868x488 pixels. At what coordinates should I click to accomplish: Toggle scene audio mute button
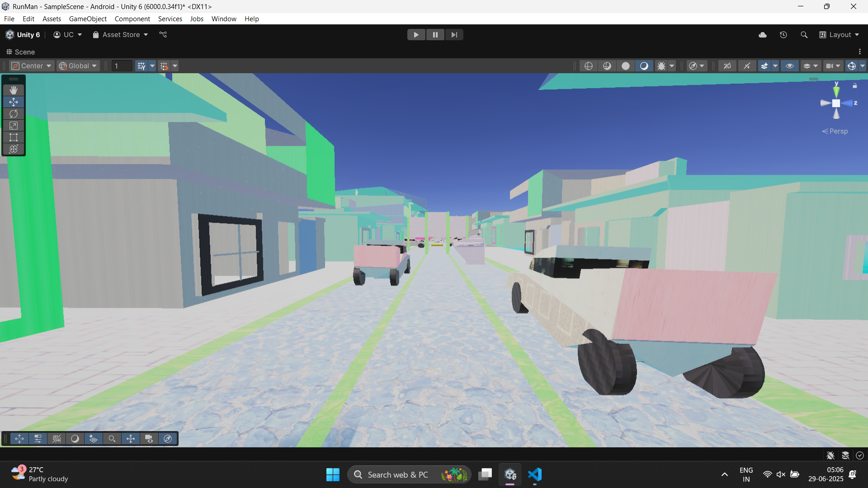747,66
